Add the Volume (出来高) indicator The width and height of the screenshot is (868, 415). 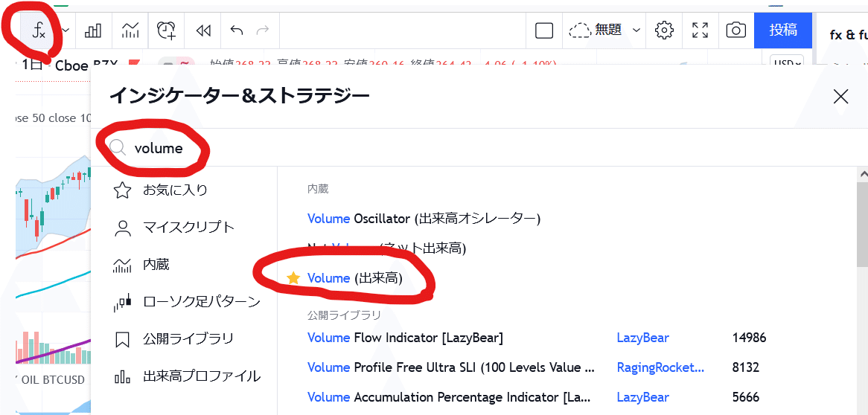pyautogui.click(x=355, y=278)
